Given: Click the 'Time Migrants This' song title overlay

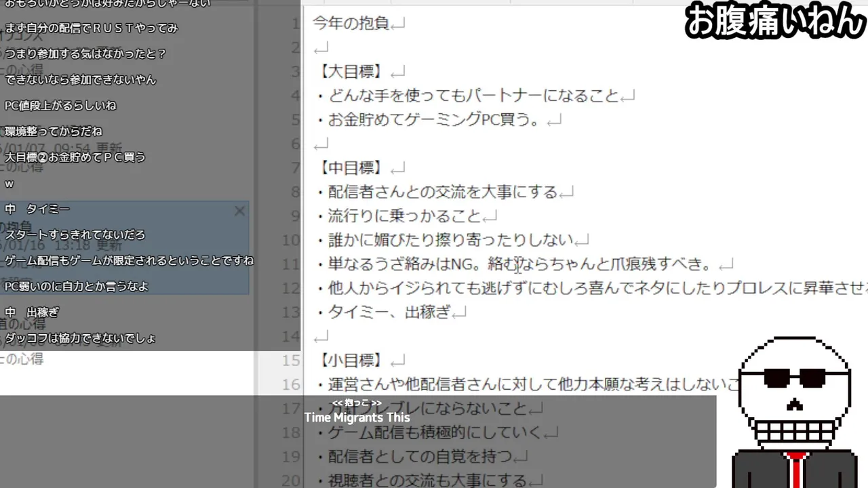Looking at the screenshot, I should [x=357, y=418].
